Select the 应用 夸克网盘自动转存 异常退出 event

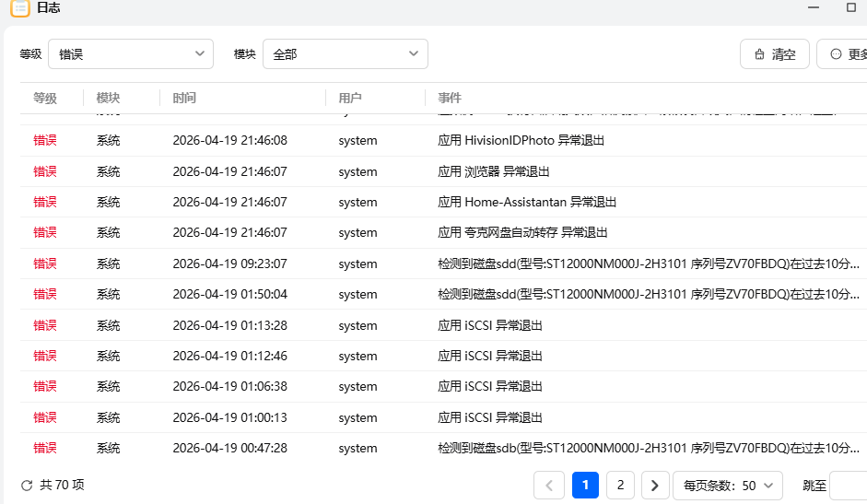click(x=522, y=233)
